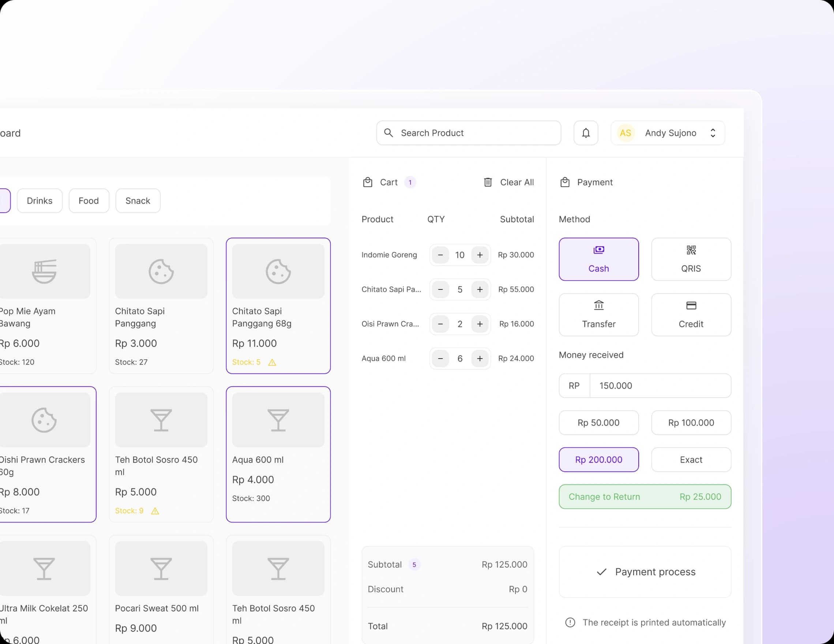Click the Rp 24.000 subtotal value
Screen dimensions: 834x644
coord(516,358)
